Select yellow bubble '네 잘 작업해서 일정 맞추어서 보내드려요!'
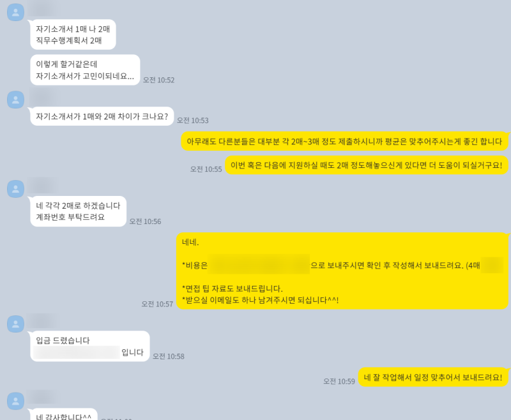 pos(433,377)
